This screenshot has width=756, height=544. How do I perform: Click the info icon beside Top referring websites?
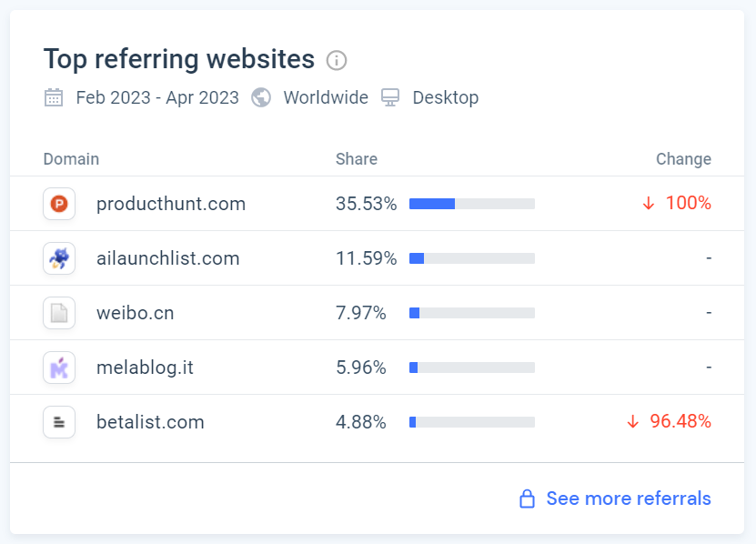click(x=337, y=60)
